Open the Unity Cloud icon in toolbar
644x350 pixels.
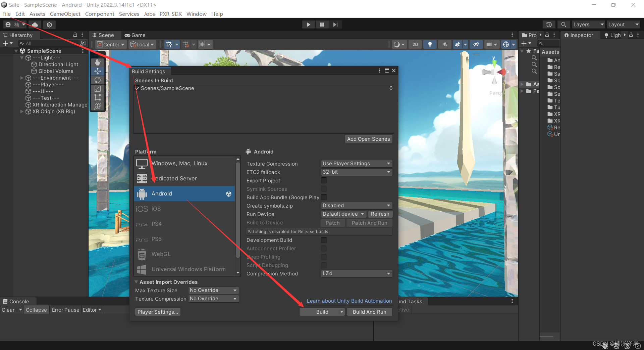(x=35, y=25)
